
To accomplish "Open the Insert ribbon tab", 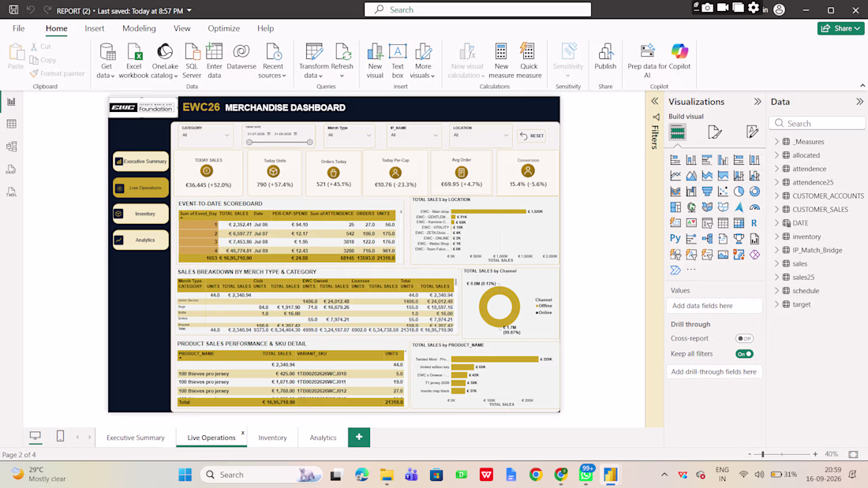I will tap(94, 28).
